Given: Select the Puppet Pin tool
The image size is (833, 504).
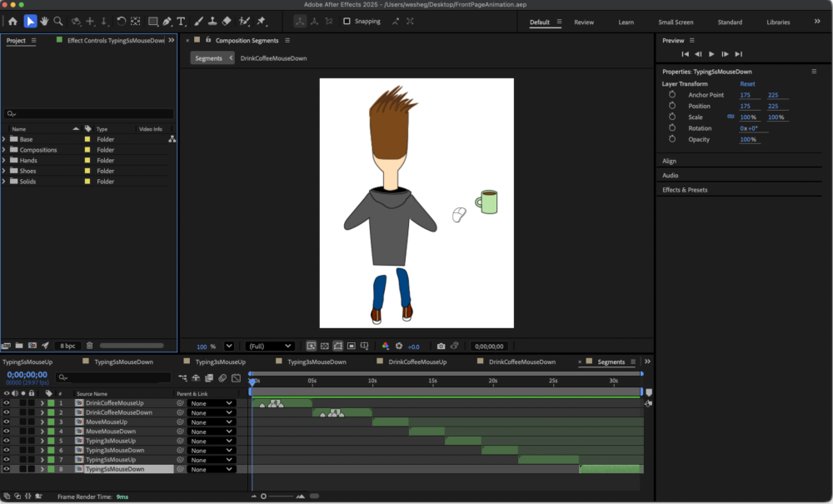Looking at the screenshot, I should coord(262,22).
